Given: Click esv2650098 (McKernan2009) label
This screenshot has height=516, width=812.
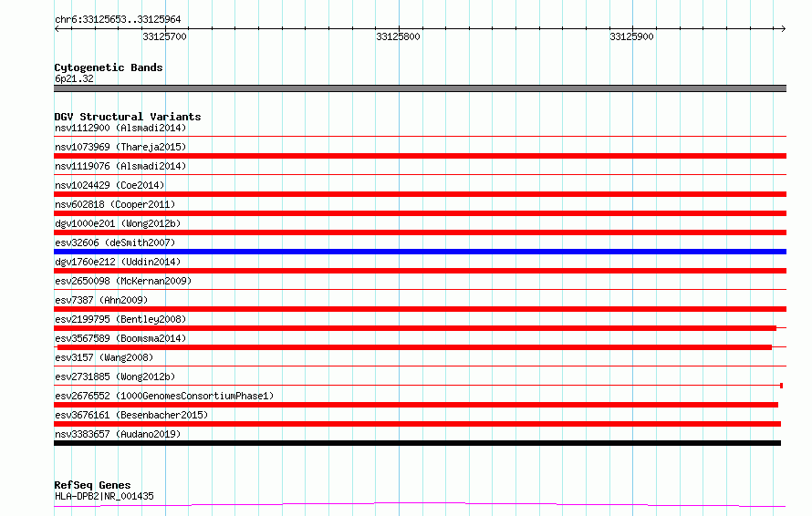Looking at the screenshot, I should [x=123, y=281].
